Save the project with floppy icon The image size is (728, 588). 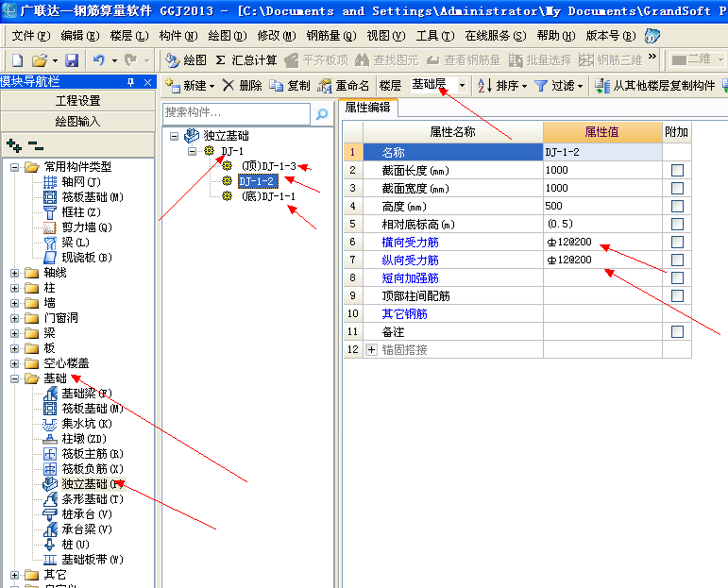[72, 60]
